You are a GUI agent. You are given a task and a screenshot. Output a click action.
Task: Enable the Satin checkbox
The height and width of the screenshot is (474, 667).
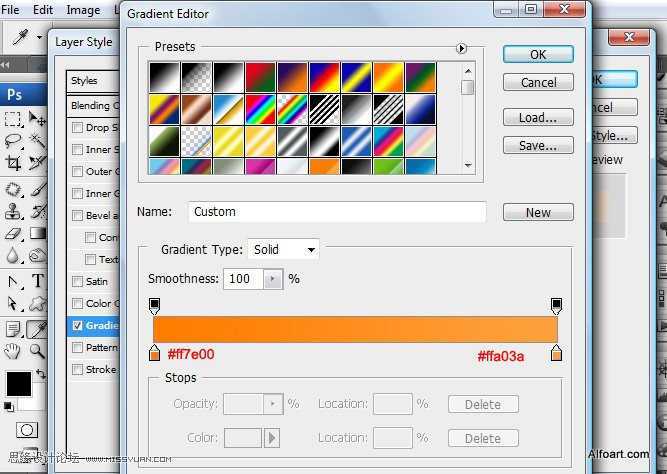[x=77, y=281]
